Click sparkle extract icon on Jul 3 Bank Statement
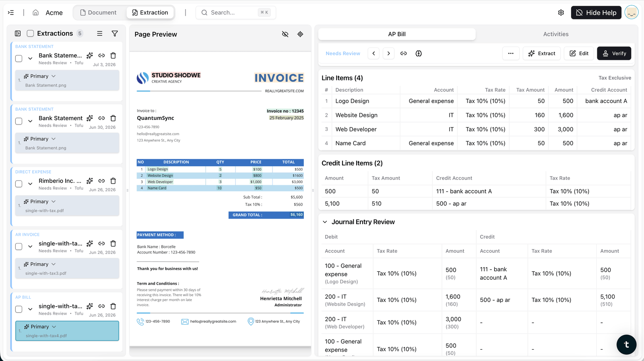644x361 pixels. 90,56
